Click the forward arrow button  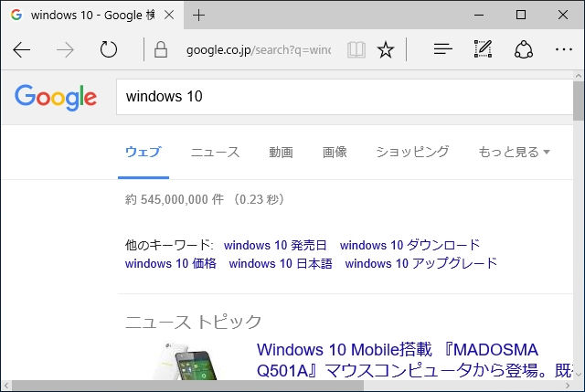pos(65,49)
